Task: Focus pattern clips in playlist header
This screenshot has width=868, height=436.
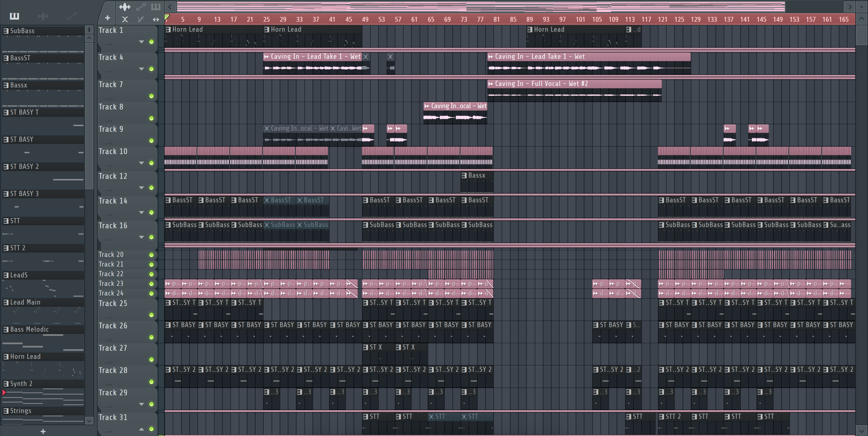Action: tap(156, 6)
